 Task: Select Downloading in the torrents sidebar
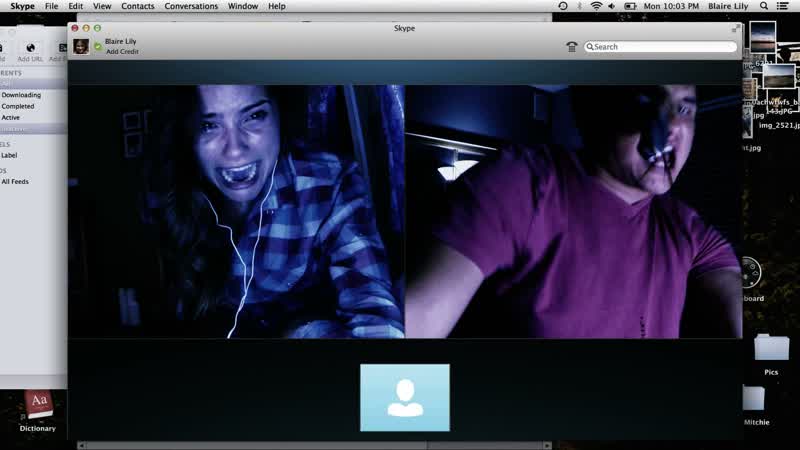click(x=21, y=95)
